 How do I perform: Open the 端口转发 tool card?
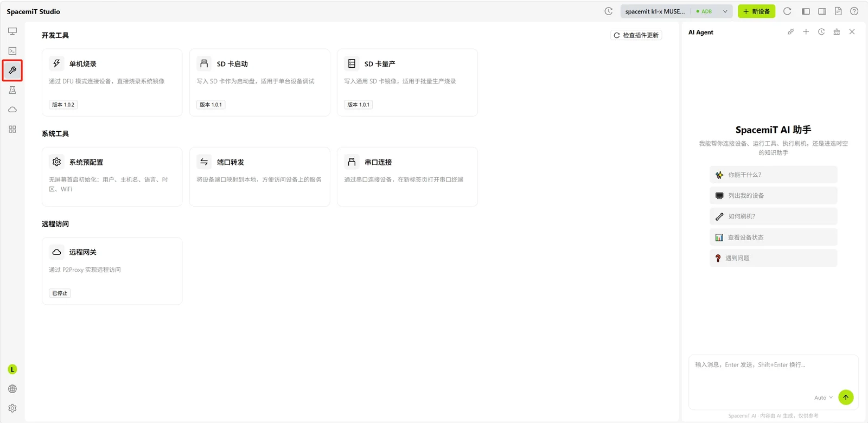click(260, 177)
